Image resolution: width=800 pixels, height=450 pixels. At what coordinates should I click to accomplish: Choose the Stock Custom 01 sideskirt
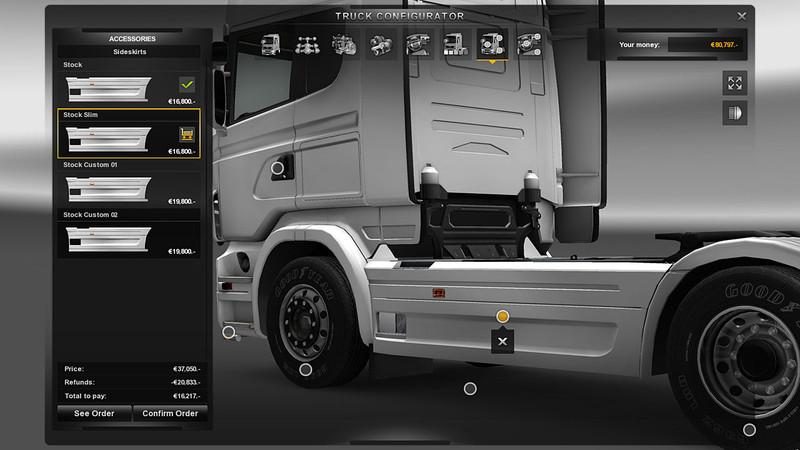128,187
